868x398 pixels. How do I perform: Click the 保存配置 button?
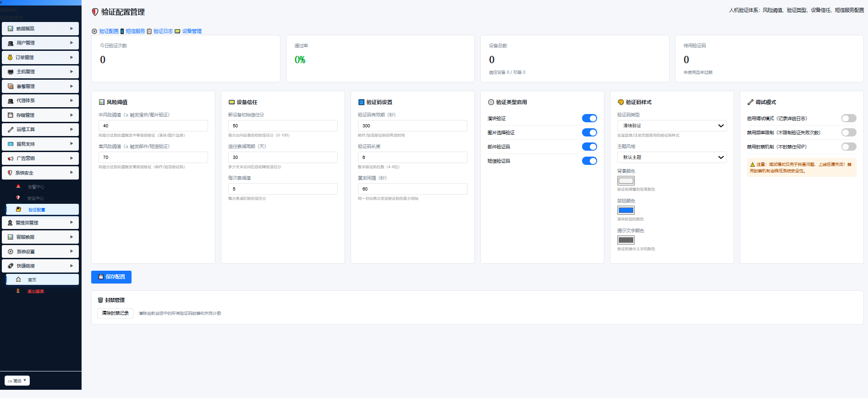[111, 277]
